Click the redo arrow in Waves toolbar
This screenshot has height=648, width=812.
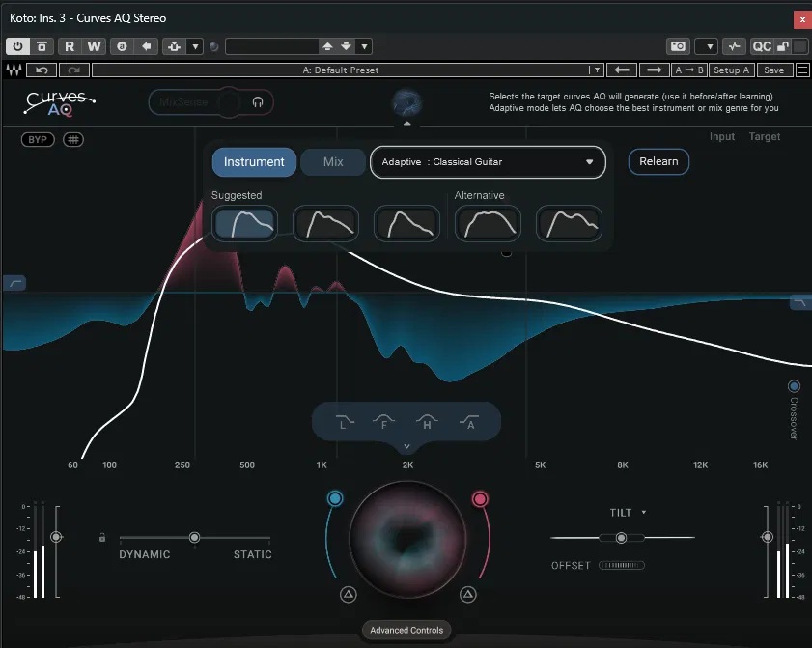74,70
